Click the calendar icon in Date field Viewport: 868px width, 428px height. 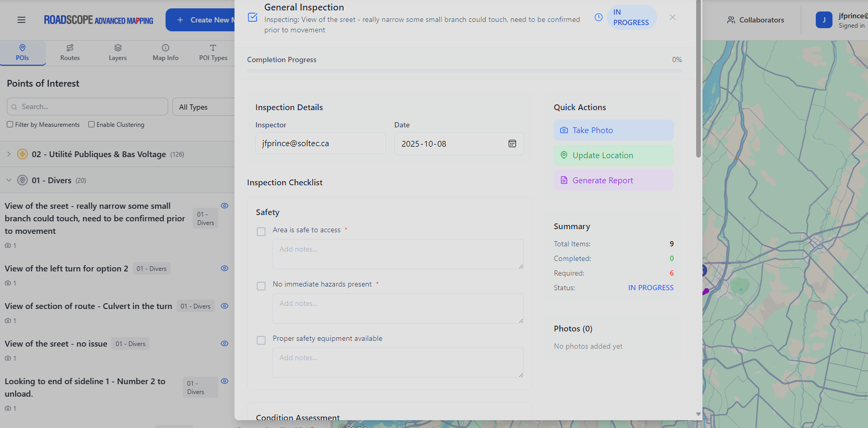(x=512, y=144)
